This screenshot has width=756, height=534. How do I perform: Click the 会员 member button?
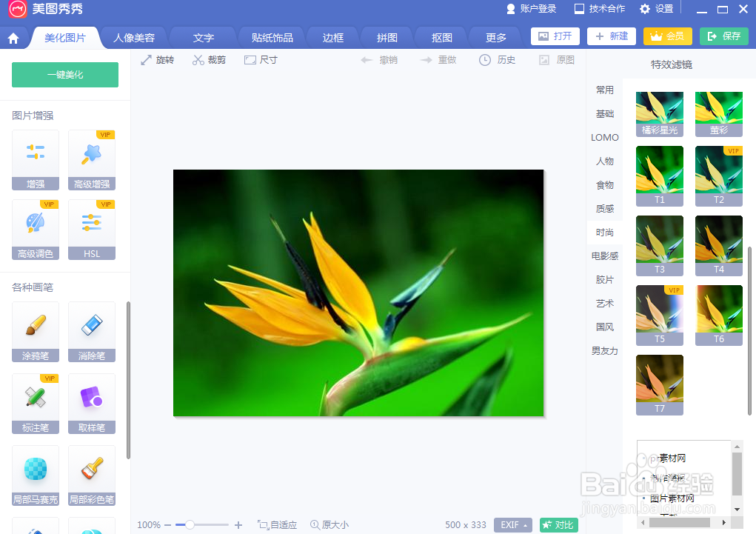tap(668, 36)
